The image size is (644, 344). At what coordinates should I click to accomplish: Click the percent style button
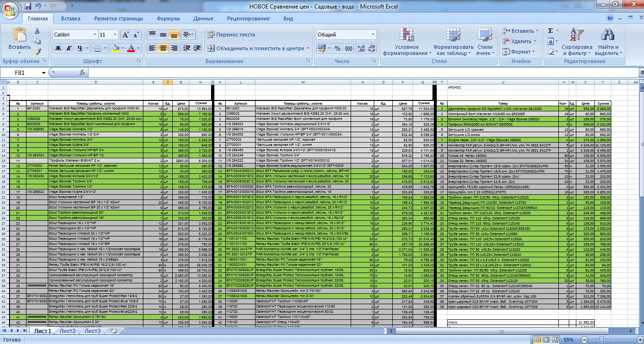pyautogui.click(x=337, y=48)
